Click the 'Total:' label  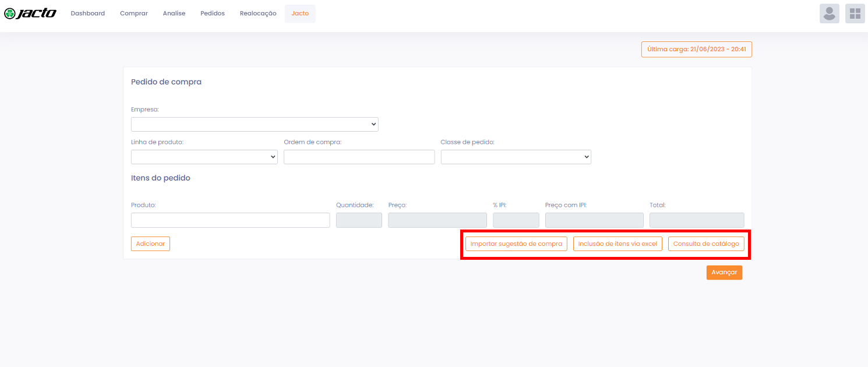[x=658, y=205]
